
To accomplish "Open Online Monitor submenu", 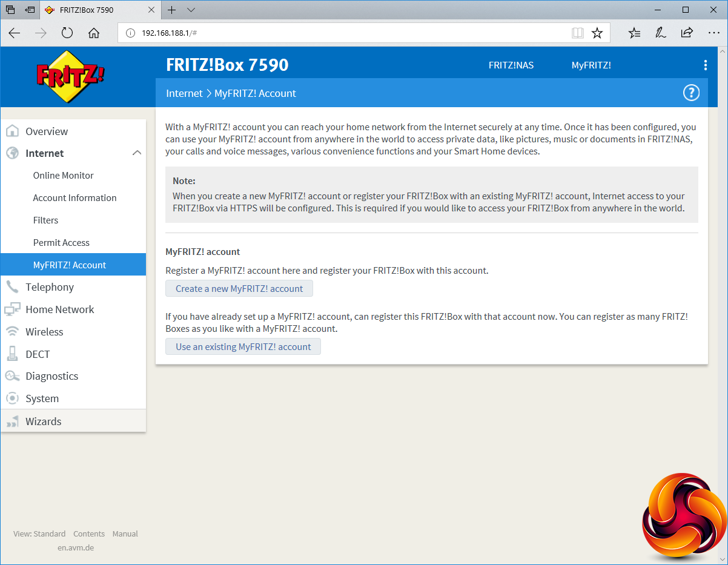I will tap(73, 176).
